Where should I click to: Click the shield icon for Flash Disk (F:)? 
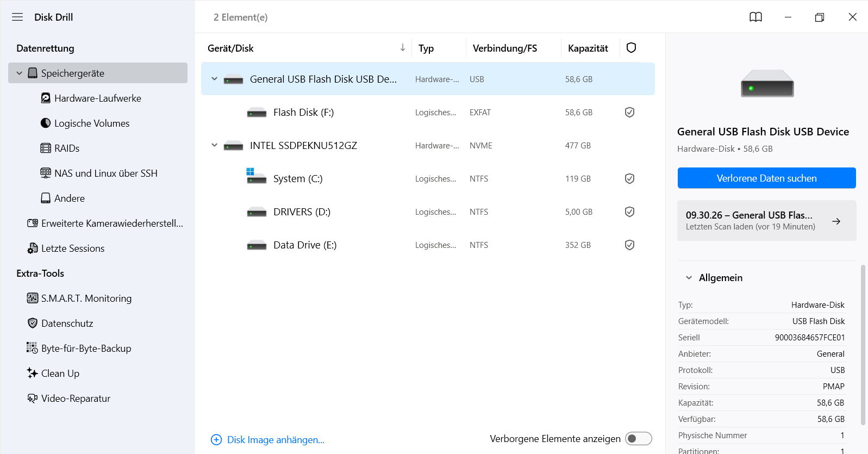click(629, 113)
